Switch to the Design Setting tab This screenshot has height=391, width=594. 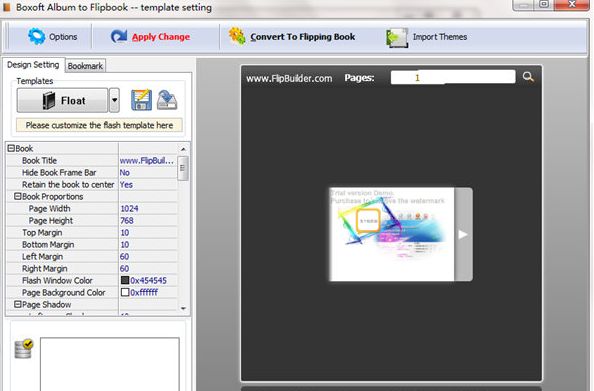[33, 65]
